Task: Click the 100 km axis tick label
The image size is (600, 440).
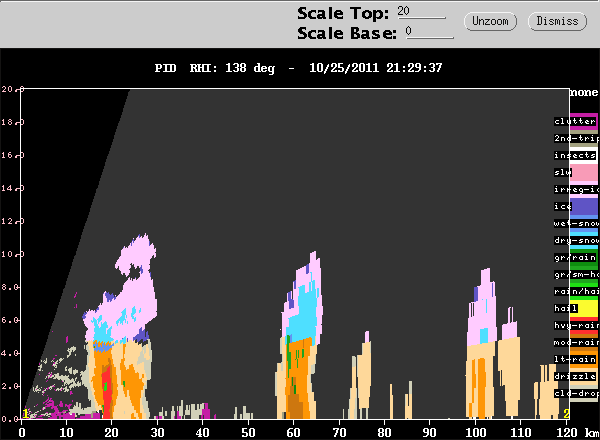Action: [x=475, y=433]
